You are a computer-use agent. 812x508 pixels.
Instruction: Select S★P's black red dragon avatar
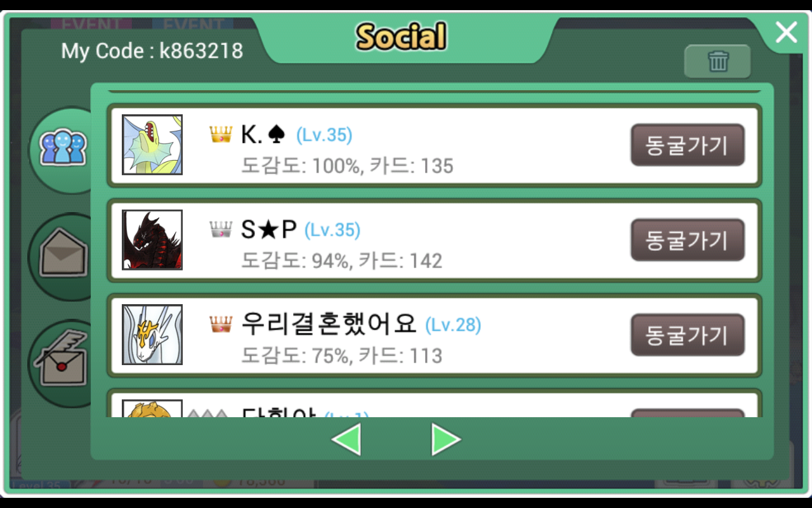click(x=152, y=240)
